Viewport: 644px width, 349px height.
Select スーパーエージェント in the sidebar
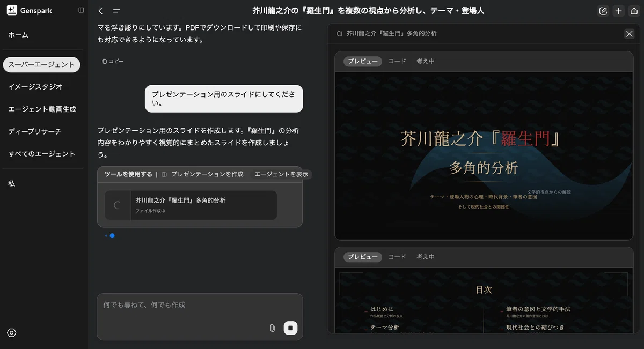pos(41,64)
